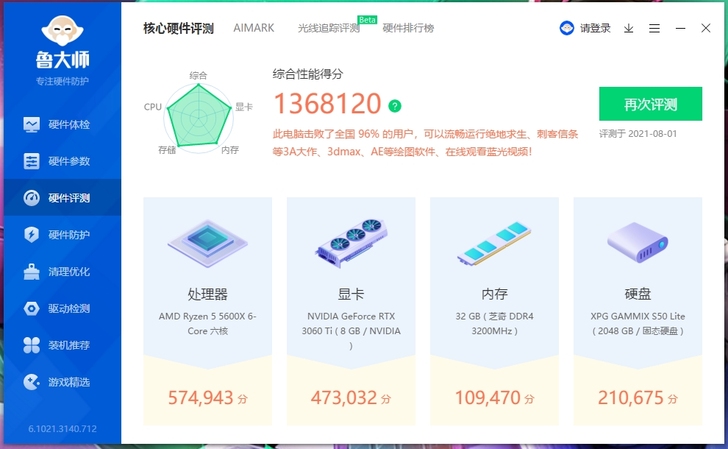Click the Beta badge on ray tracing tab

[367, 20]
